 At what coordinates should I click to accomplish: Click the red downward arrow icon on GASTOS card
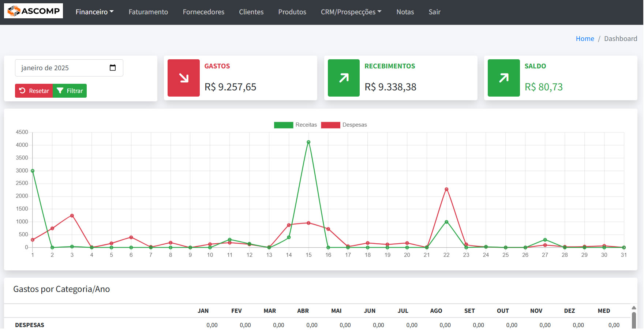(183, 78)
